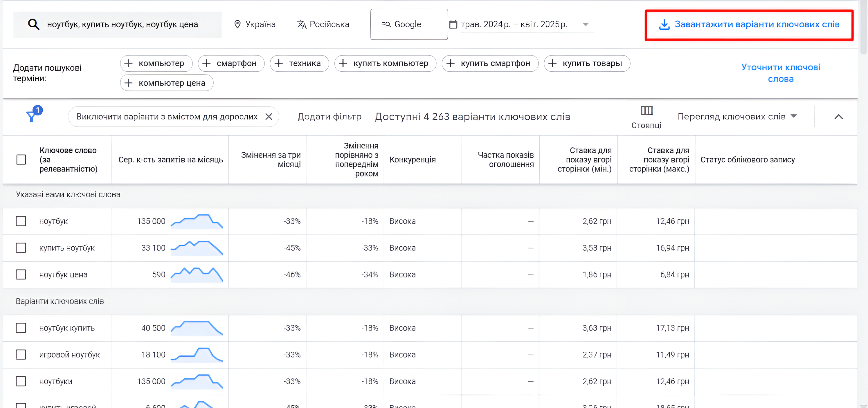Click the date range трав. 2024 – квіт. 2025
This screenshot has height=408, width=868.
514,24
